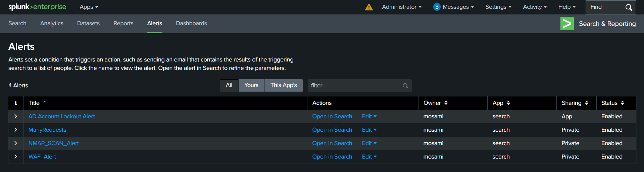The height and width of the screenshot is (172, 644).
Task: Open Edit menu for AD Account Lockout Alert
Action: click(369, 116)
